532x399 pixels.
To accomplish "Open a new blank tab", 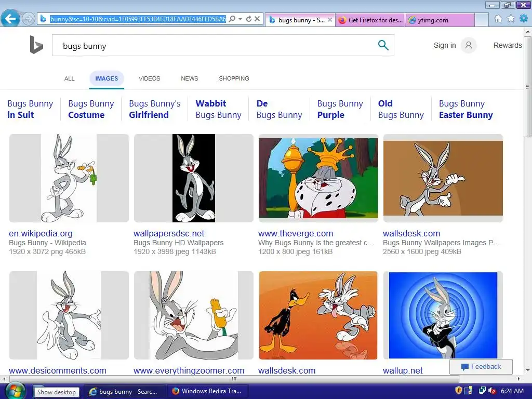I will point(482,20).
